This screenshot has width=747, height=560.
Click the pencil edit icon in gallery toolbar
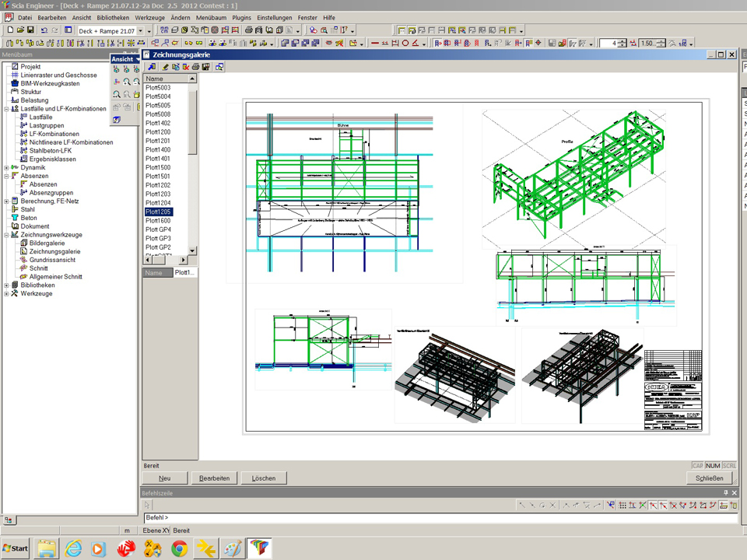[x=164, y=67]
